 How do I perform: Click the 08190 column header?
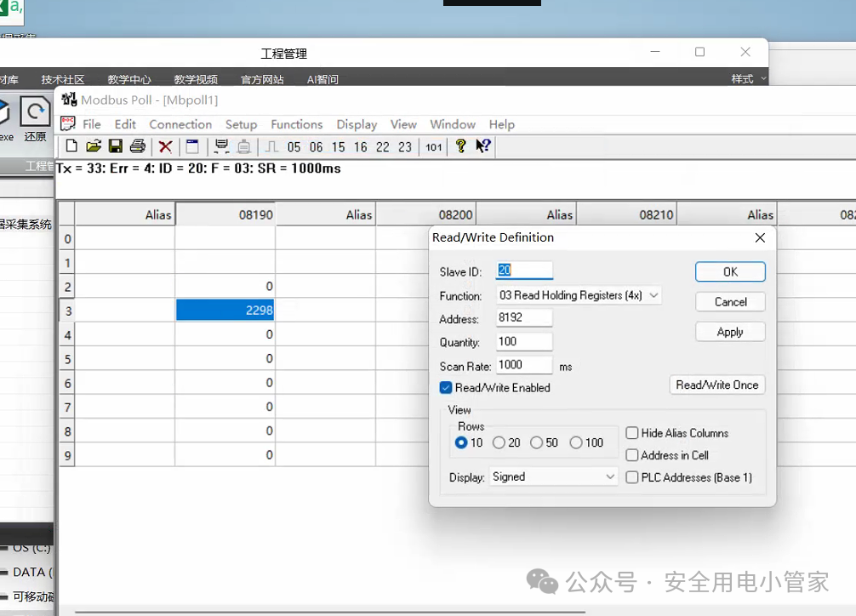coord(225,214)
